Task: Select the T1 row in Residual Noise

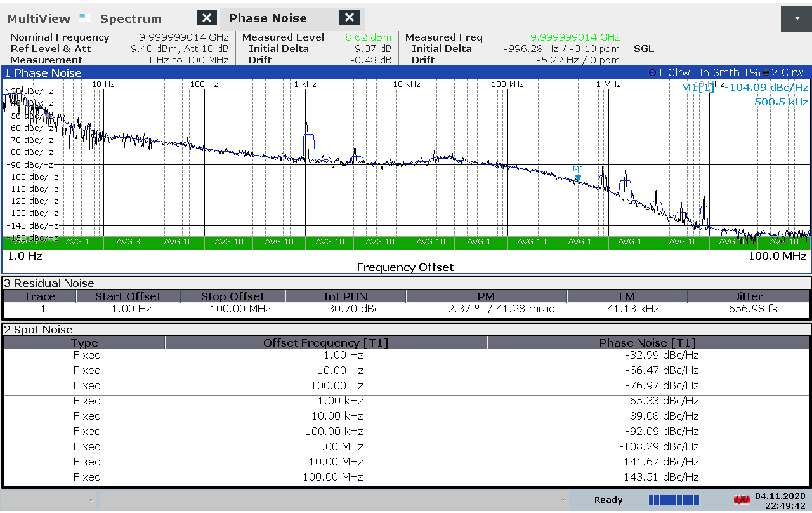Action: point(407,309)
